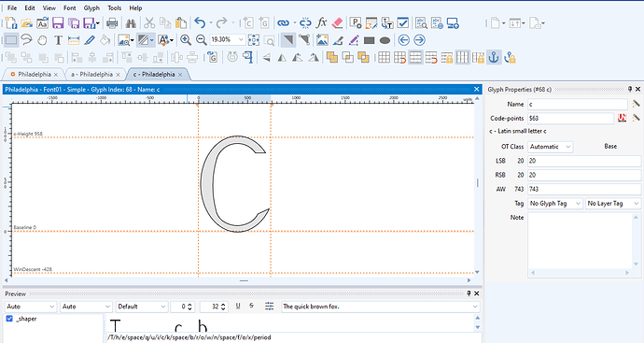Close the Preview panel

click(x=476, y=293)
